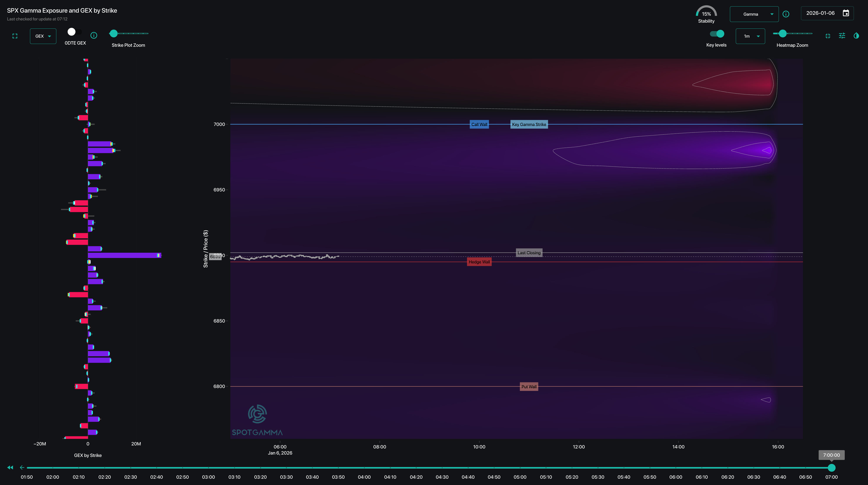Expand the Gamma selection dropdown
The height and width of the screenshot is (485, 868).
754,14
